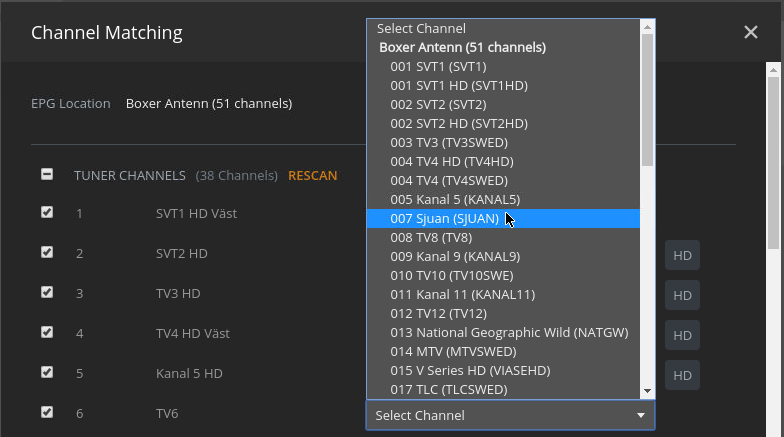Click the dropdown list scrollbar thumb
784x437 pixels.
[647, 100]
